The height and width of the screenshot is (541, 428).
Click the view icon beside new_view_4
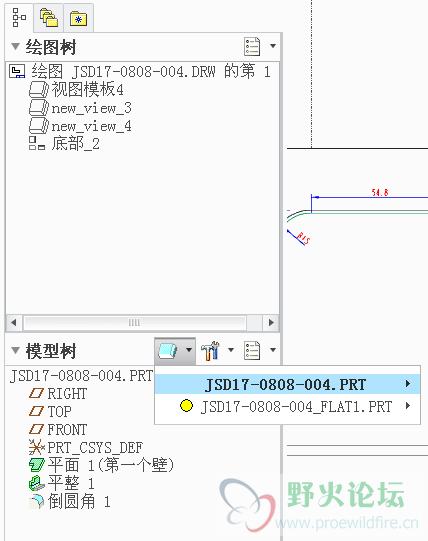click(x=39, y=126)
